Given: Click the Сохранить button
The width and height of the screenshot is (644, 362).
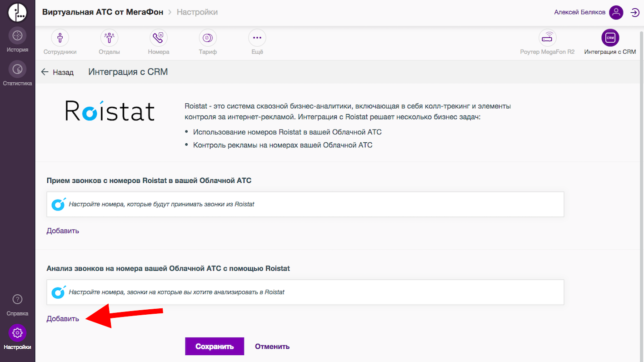Looking at the screenshot, I should point(215,346).
